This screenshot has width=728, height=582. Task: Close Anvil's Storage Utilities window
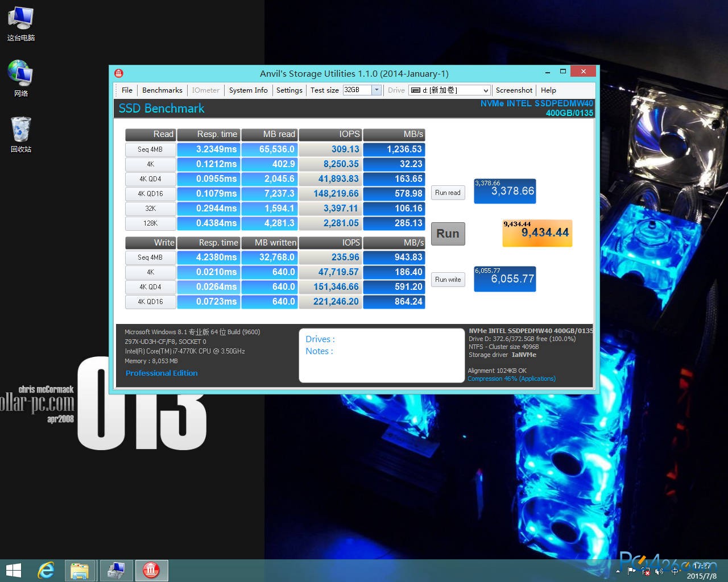584,71
